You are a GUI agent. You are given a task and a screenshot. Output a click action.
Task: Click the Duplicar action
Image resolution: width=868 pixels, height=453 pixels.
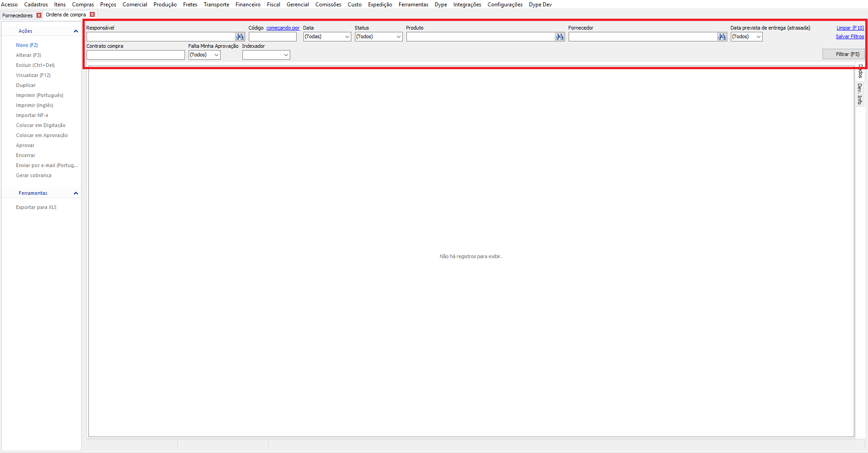click(x=26, y=85)
